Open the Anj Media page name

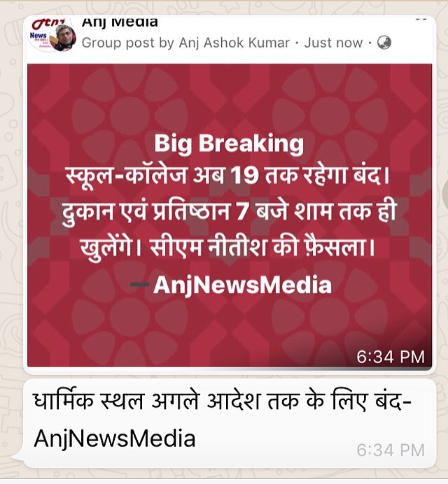click(x=120, y=22)
